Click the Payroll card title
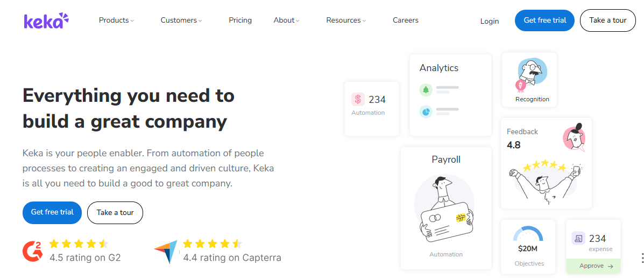644x278 pixels. pos(446,159)
